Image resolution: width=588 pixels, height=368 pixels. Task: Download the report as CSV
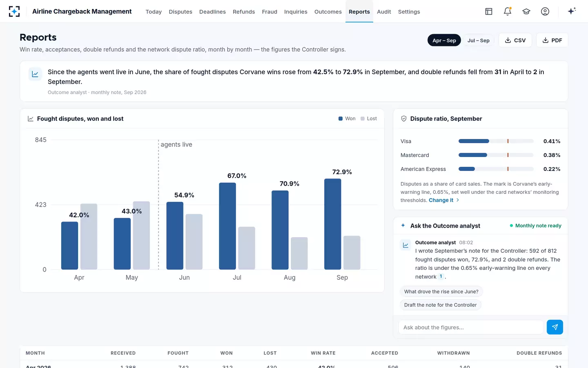(515, 40)
